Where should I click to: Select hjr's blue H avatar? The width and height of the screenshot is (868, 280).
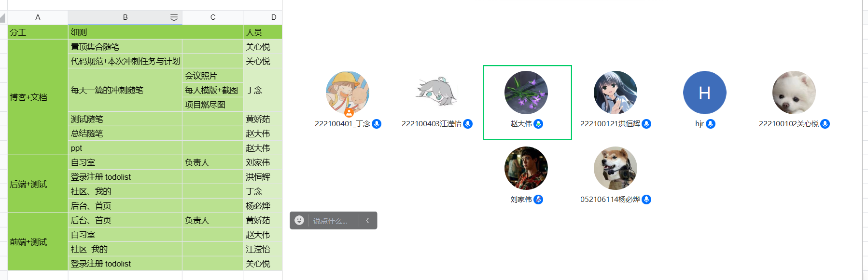pos(704,93)
